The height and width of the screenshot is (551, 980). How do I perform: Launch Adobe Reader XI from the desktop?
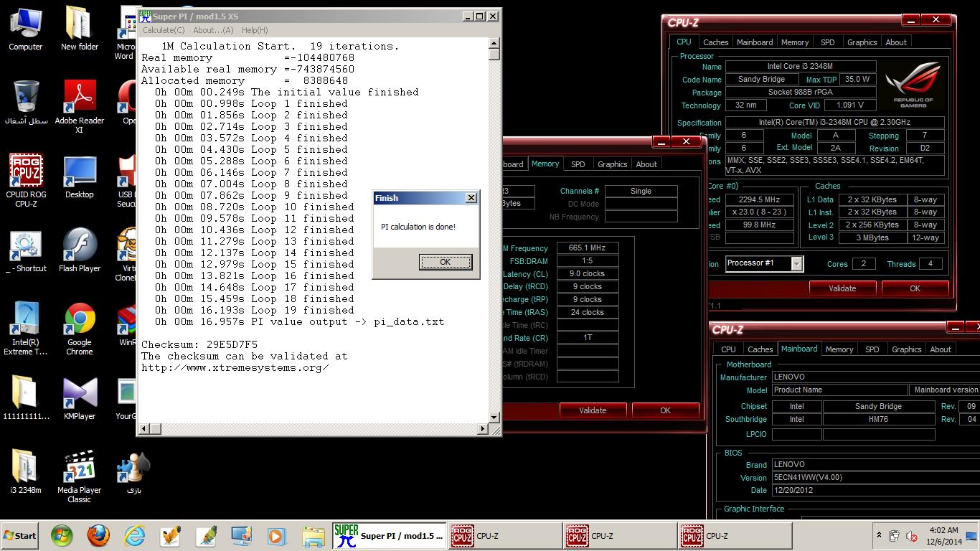80,106
